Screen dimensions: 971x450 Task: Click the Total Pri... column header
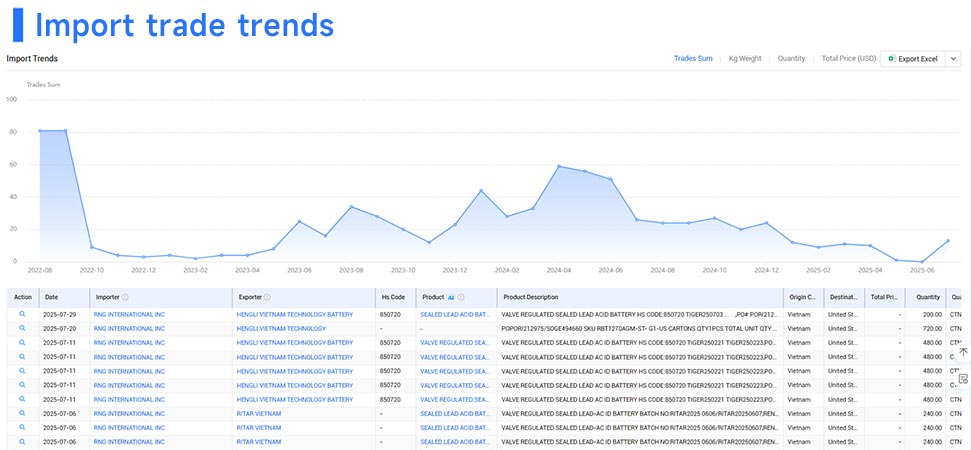pos(884,297)
